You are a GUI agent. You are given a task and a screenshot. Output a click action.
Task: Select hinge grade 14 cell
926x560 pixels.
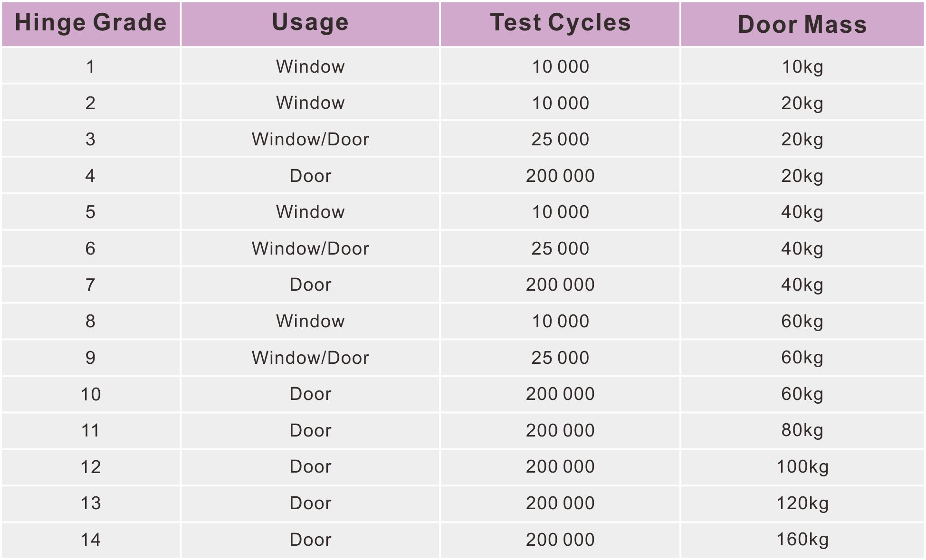[91, 540]
